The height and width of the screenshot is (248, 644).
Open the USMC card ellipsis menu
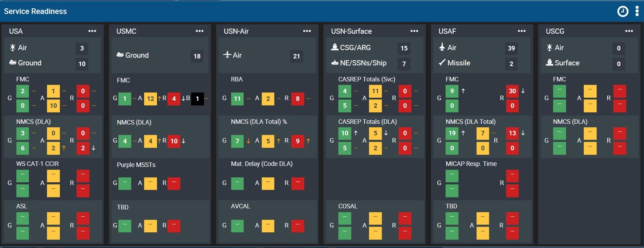200,31
